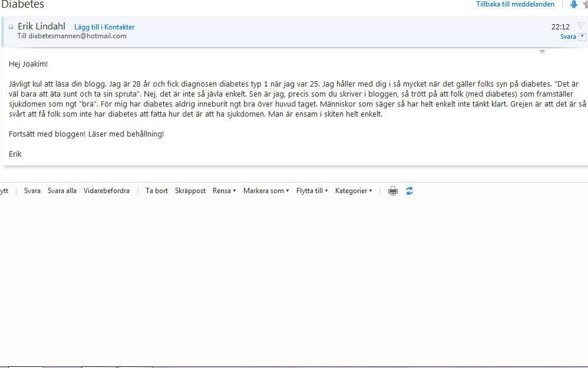Open the dropdown arrow next to Svara
This screenshot has height=368, width=588.
(x=582, y=37)
